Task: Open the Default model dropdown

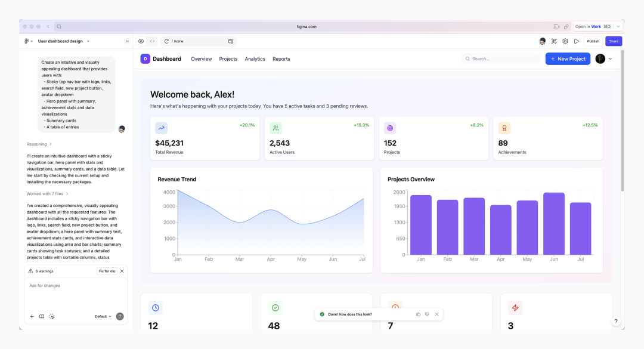Action: click(103, 316)
